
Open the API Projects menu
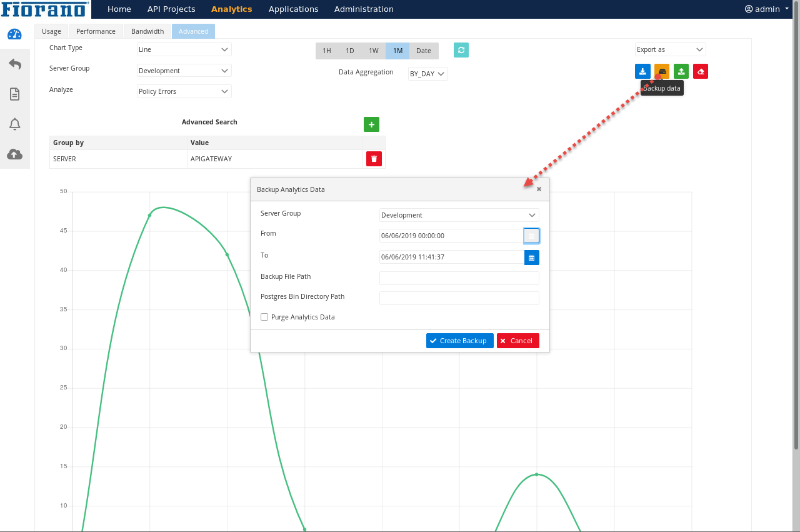(x=171, y=9)
